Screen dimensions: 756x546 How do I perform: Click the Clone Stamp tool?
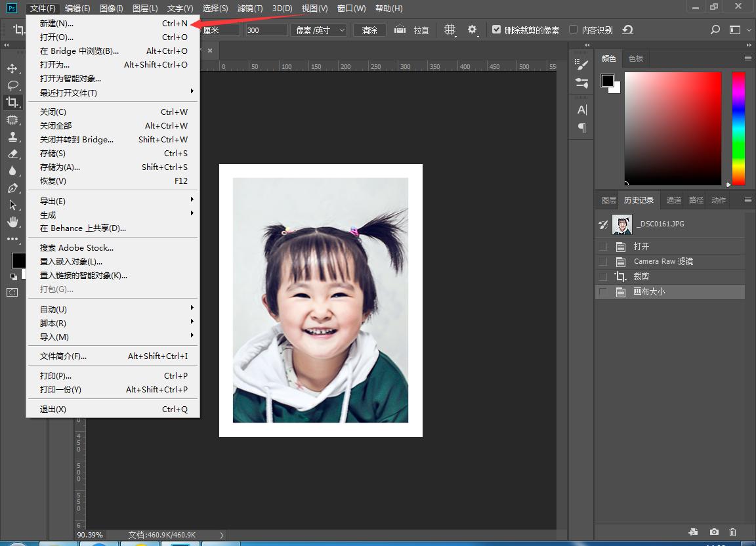pos(12,137)
